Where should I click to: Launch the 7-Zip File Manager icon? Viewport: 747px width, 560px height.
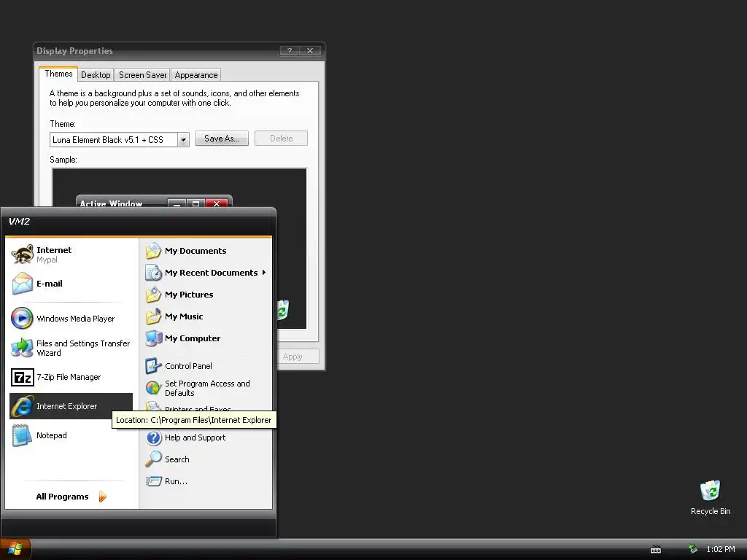pos(22,377)
